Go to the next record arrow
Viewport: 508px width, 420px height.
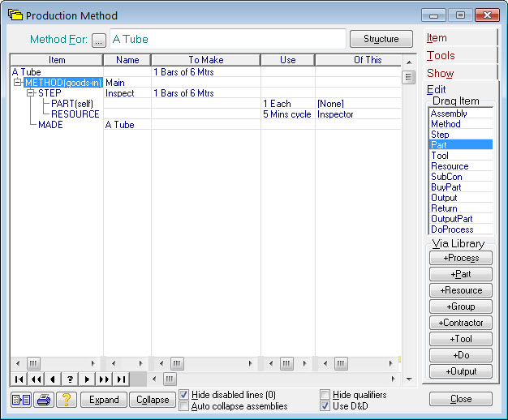(87, 379)
